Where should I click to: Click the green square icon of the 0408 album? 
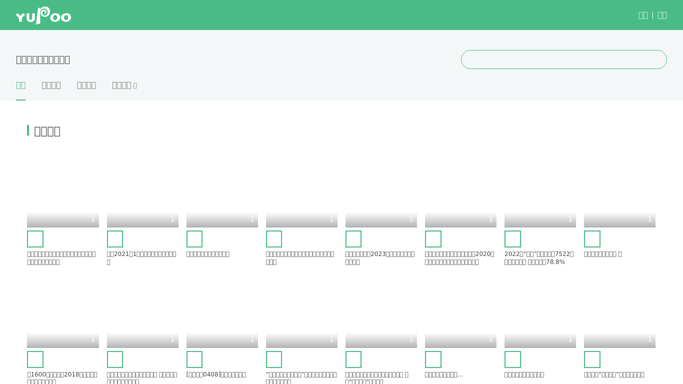(194, 360)
